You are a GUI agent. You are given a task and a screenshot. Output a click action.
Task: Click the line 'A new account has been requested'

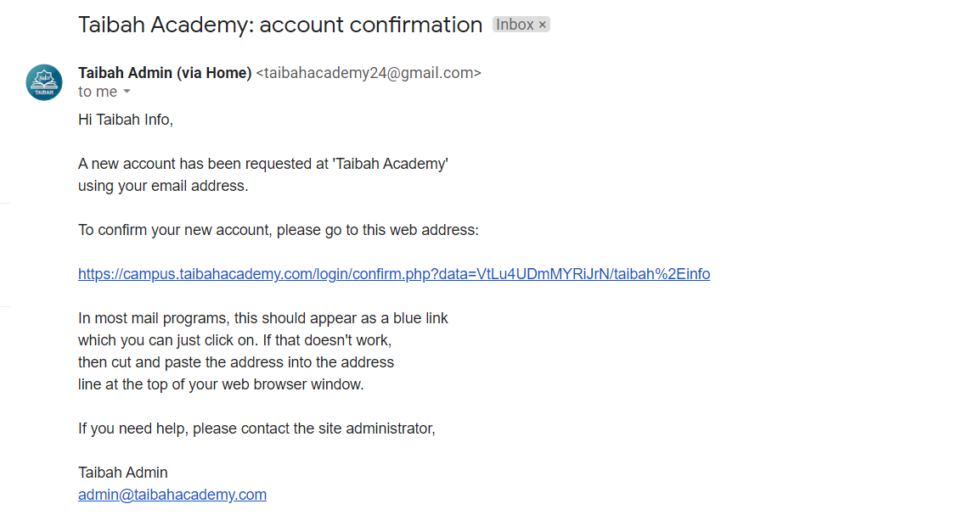coord(263,164)
